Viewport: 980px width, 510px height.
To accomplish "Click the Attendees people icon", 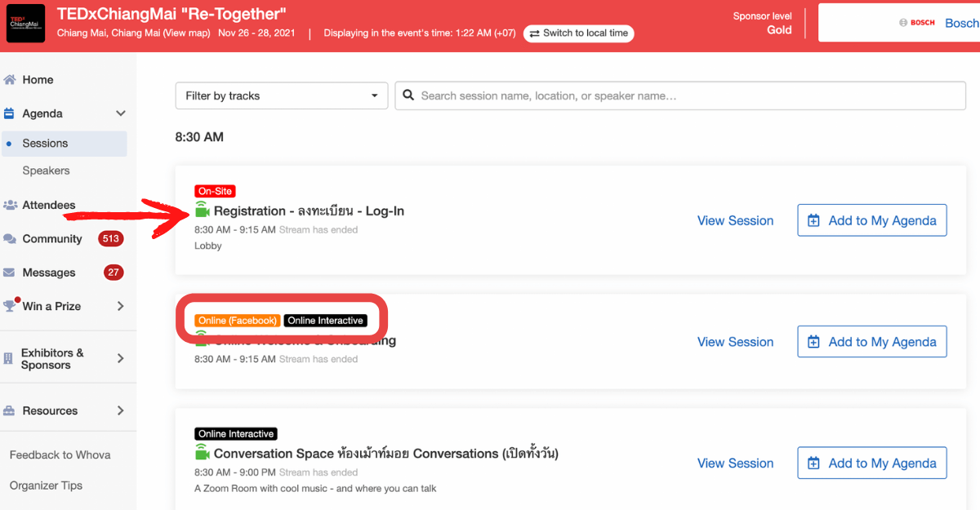I will [10, 205].
